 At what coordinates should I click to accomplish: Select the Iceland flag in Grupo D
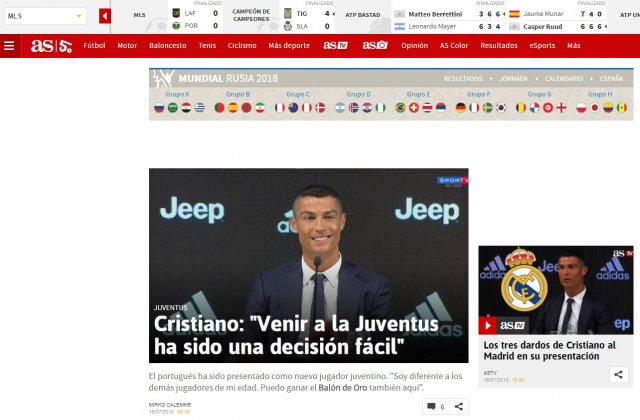coord(353,108)
